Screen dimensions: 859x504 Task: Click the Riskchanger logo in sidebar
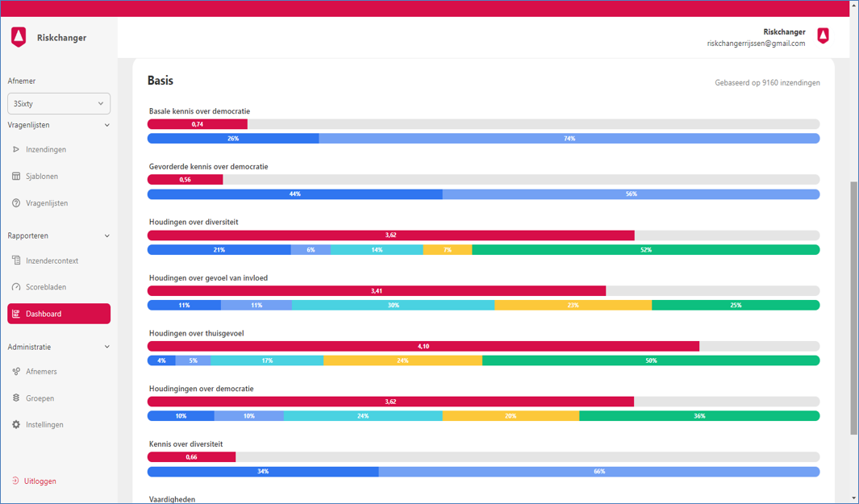point(19,37)
